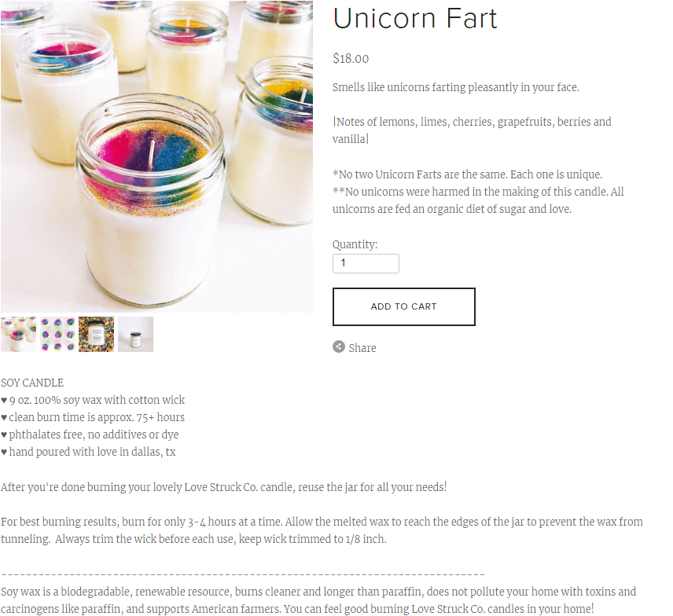
Task: Select first thumbnail of grouped candle jars
Action: [x=18, y=334]
